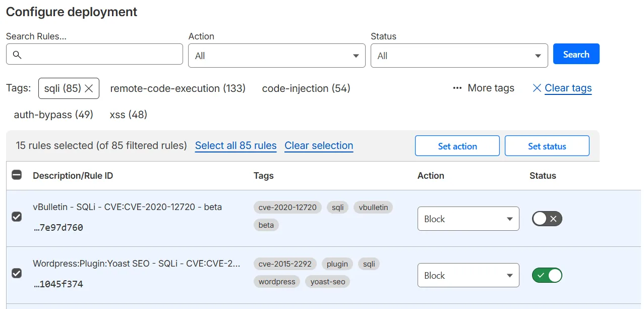This screenshot has width=644, height=309.
Task: Click the Set status button
Action: click(x=547, y=145)
